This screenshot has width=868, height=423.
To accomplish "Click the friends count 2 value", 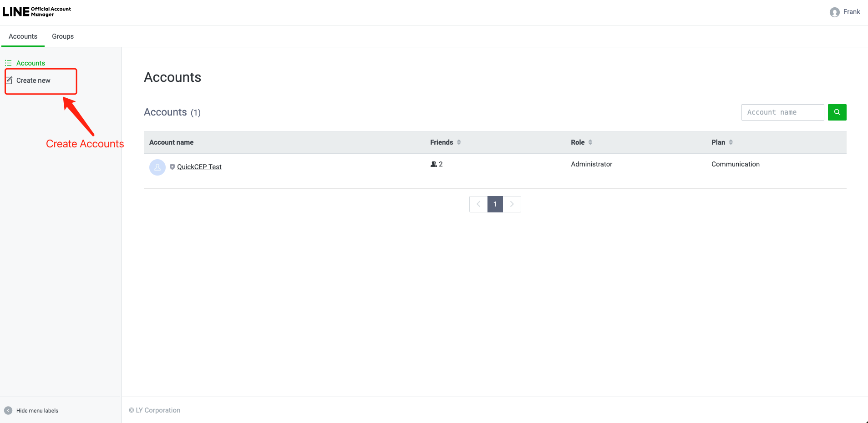I will point(441,164).
